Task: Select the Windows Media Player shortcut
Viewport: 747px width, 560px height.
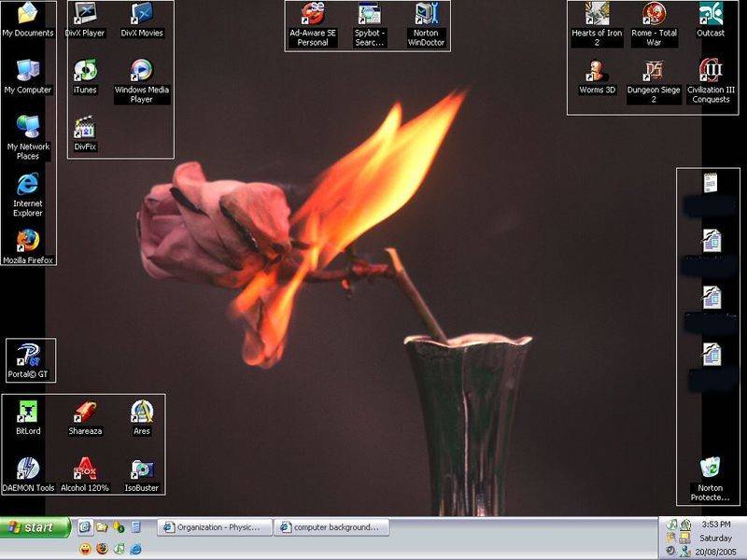Action: [141, 71]
